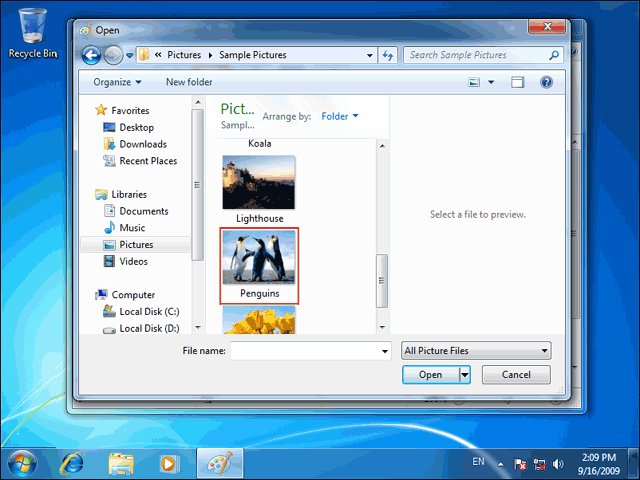Open the Help question mark icon
Viewport: 640px width, 480px height.
coord(546,82)
